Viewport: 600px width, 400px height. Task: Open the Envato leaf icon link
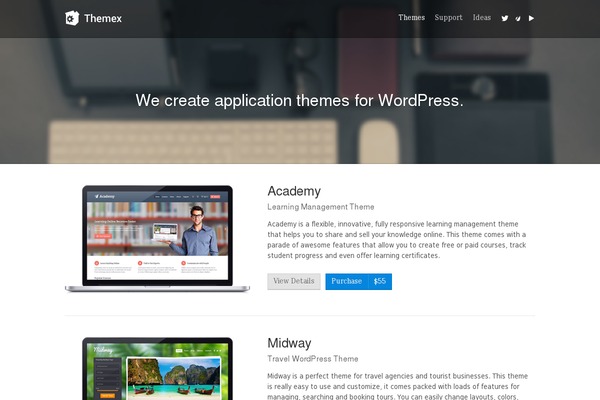pyautogui.click(x=518, y=18)
